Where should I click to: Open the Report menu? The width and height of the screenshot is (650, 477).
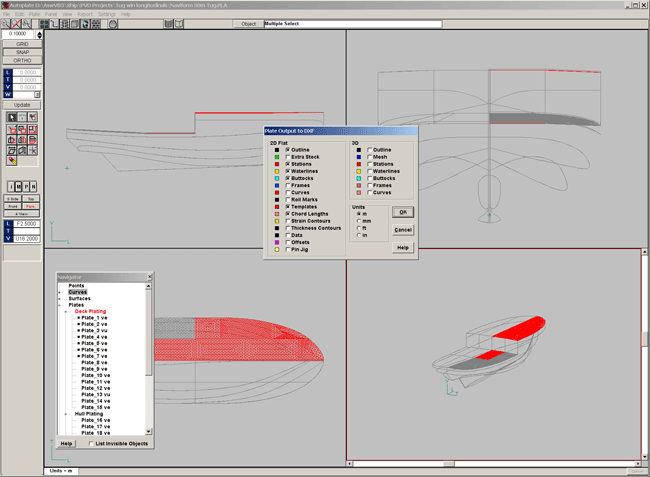point(85,14)
